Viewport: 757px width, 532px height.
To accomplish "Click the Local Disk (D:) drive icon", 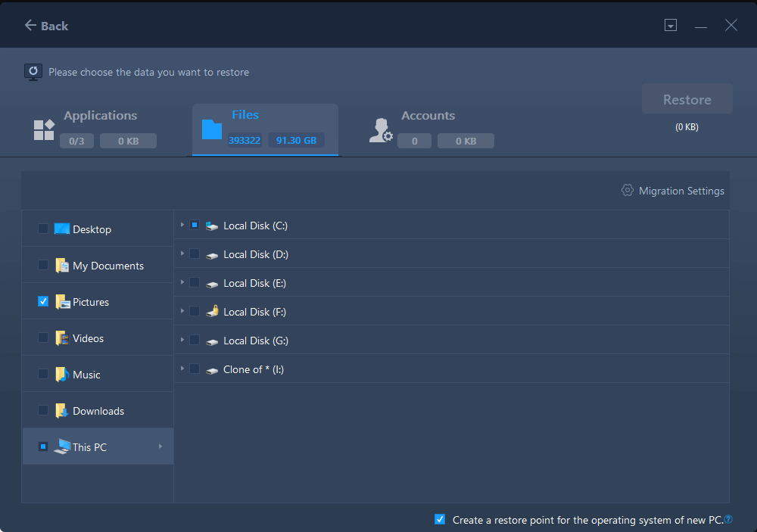I will [212, 255].
